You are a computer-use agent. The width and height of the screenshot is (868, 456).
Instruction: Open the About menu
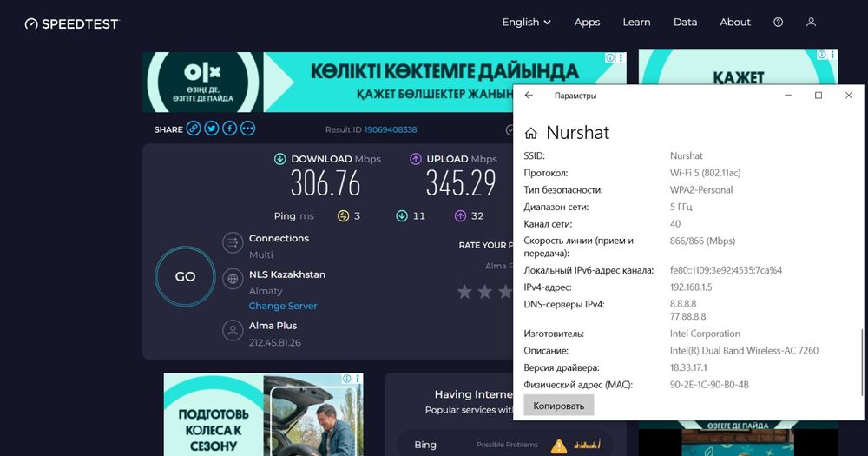pyautogui.click(x=735, y=23)
